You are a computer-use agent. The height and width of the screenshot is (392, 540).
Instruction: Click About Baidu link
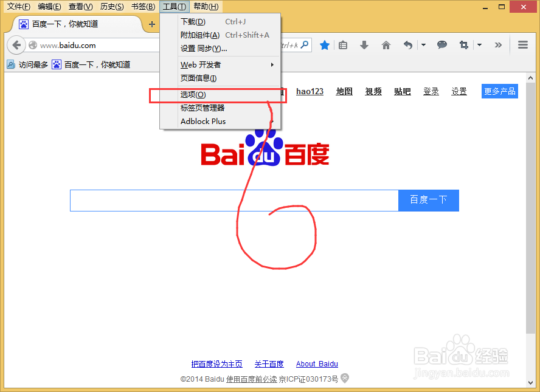coord(317,364)
